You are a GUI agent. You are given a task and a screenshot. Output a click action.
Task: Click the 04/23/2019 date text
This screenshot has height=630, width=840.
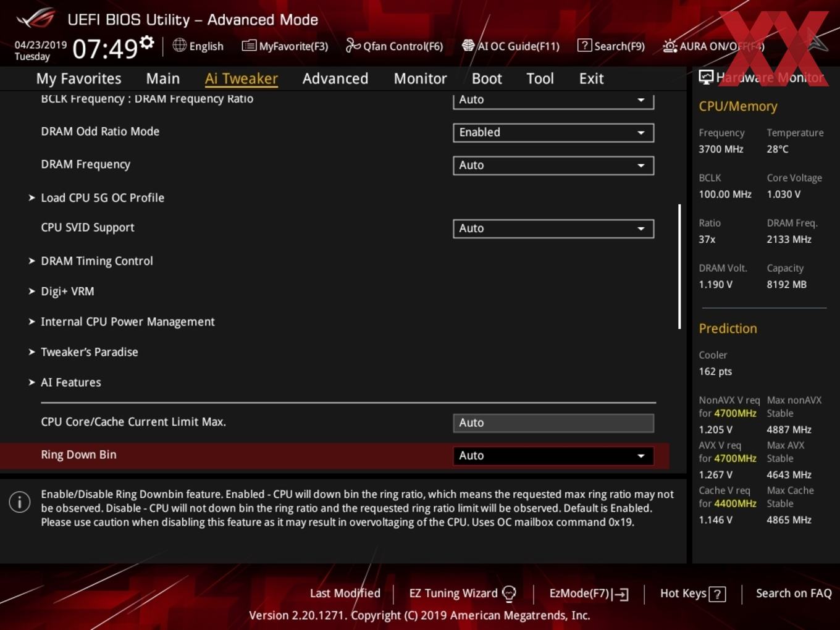[x=41, y=45]
